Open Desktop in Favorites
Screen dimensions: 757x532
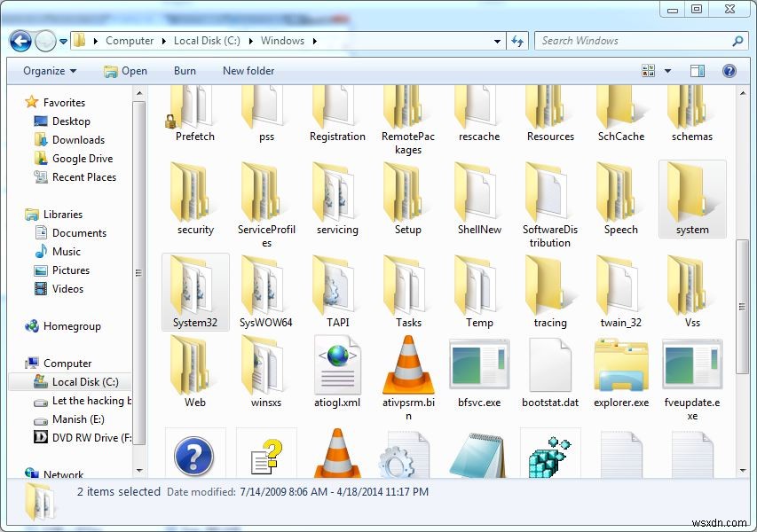tap(62, 121)
